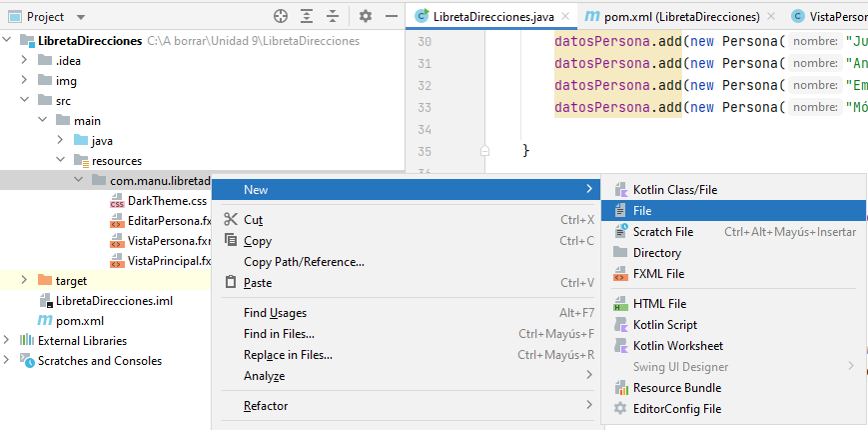Open the New submenu in context menu
The height and width of the screenshot is (430, 868).
click(407, 190)
